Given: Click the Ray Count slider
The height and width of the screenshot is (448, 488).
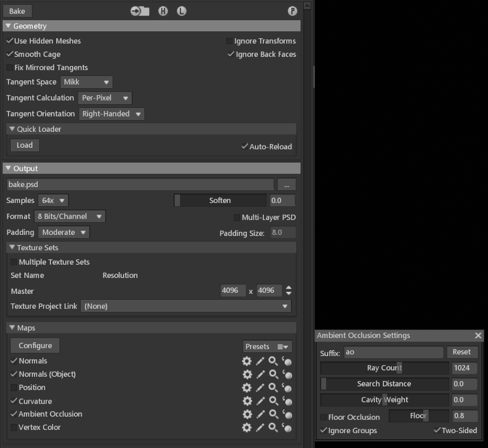Looking at the screenshot, I should point(384,368).
